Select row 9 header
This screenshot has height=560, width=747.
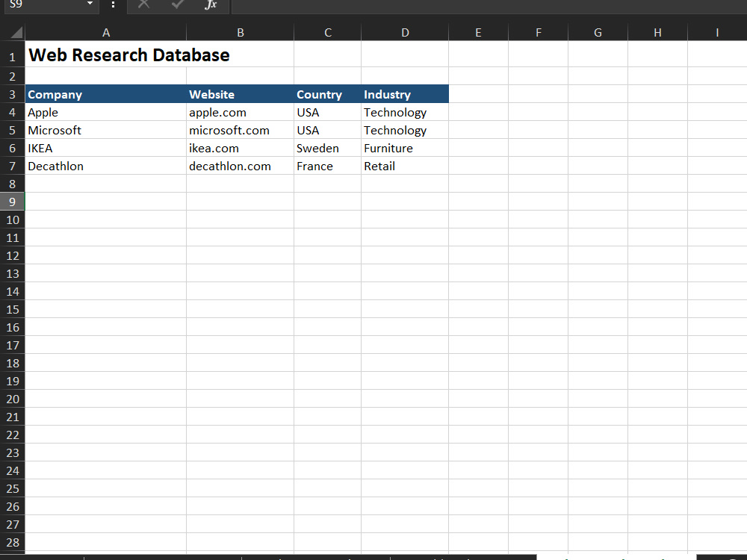pyautogui.click(x=13, y=202)
